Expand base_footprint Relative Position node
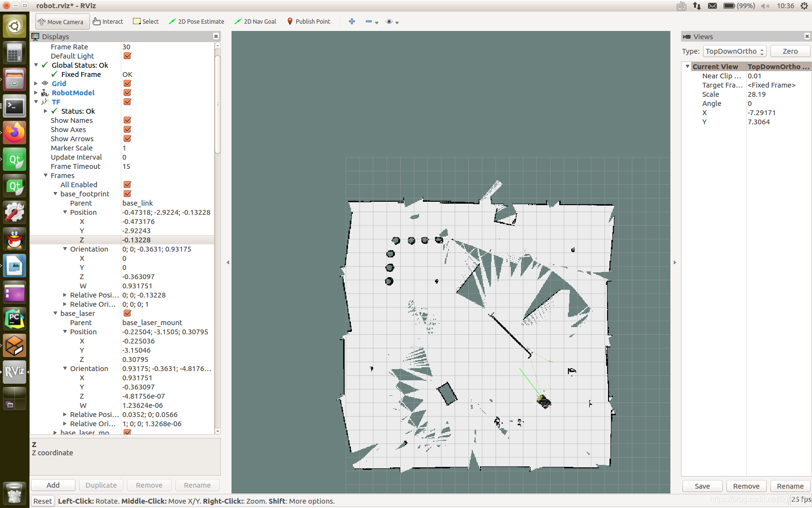This screenshot has width=812, height=508. click(x=65, y=295)
